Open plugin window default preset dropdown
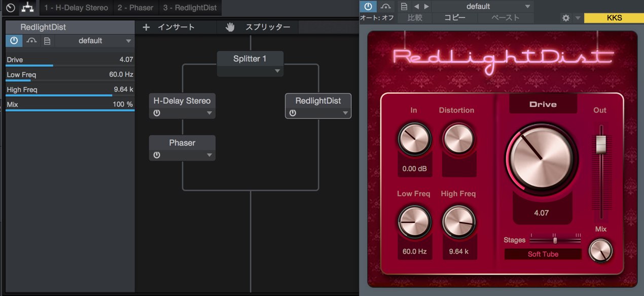 pos(482,7)
